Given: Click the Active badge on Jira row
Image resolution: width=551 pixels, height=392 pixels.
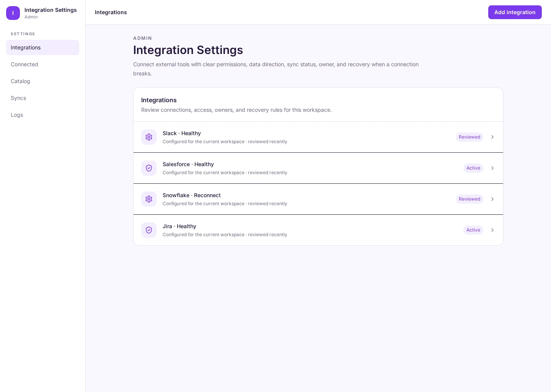Looking at the screenshot, I should 473,230.
